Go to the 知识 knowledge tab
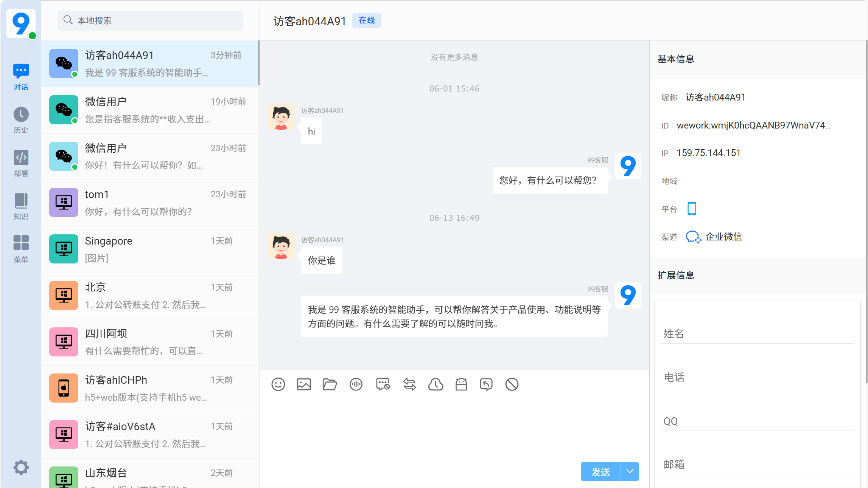Screen dimensions: 868x488 (x=21, y=206)
